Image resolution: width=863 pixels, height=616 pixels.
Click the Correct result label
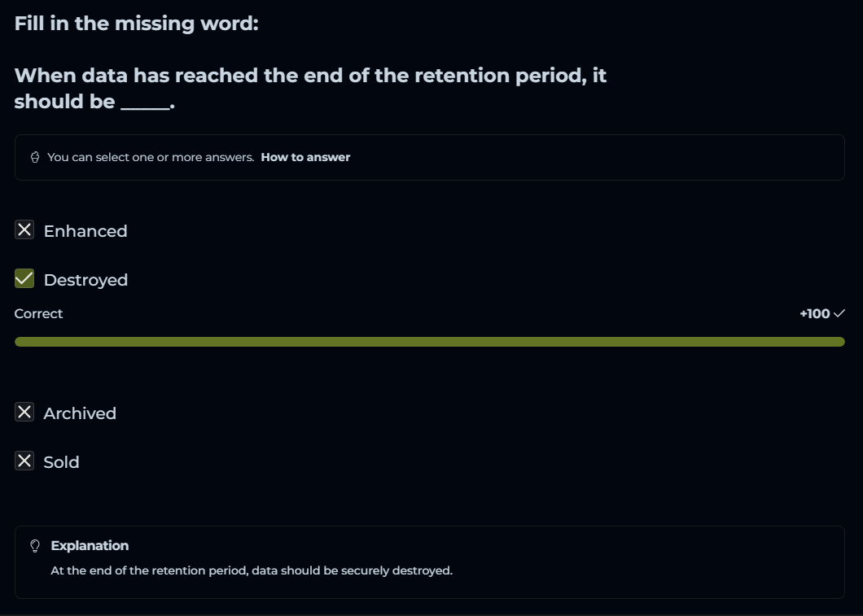click(x=38, y=313)
